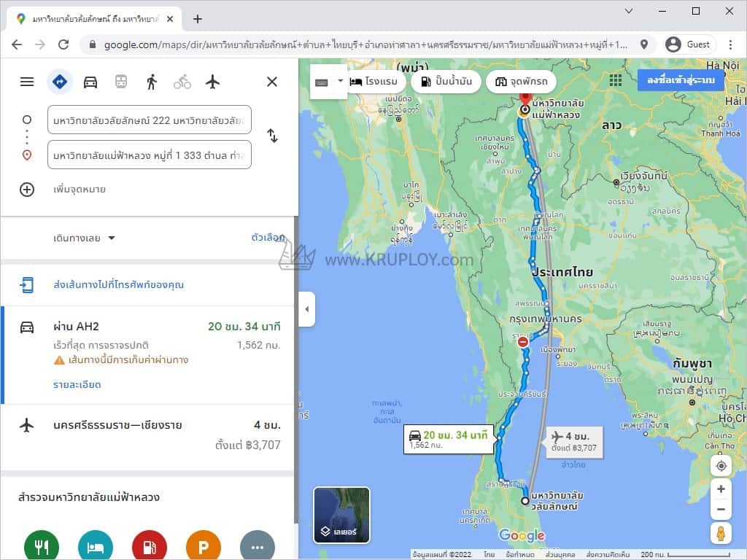Open Chrome three-dot menu
The height and width of the screenshot is (560, 747).
(730, 44)
